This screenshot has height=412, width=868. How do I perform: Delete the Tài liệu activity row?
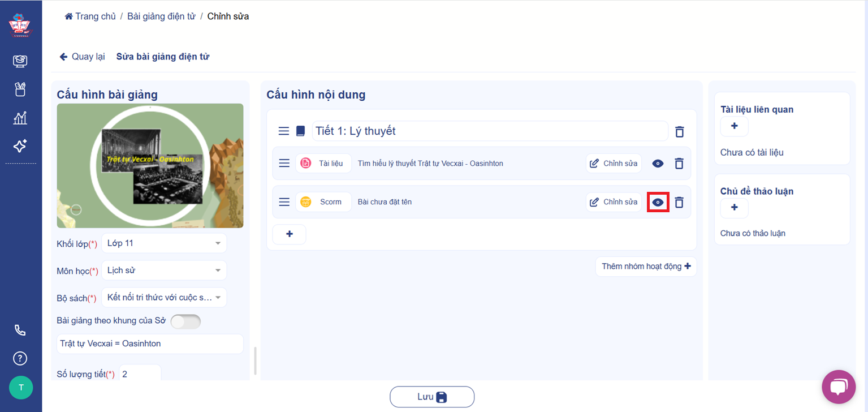pyautogui.click(x=680, y=164)
